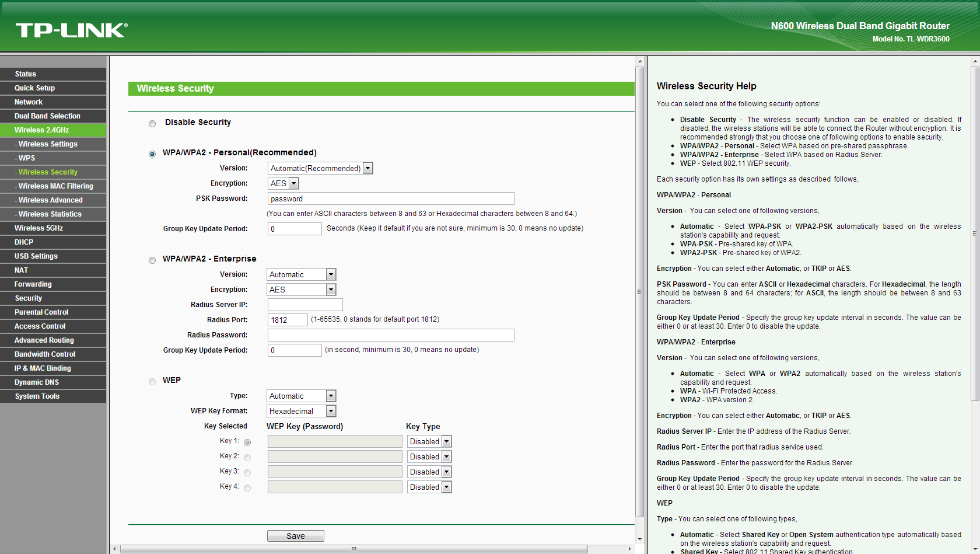The width and height of the screenshot is (980, 554).
Task: Choose WEP Key 2 radio button
Action: coord(247,457)
